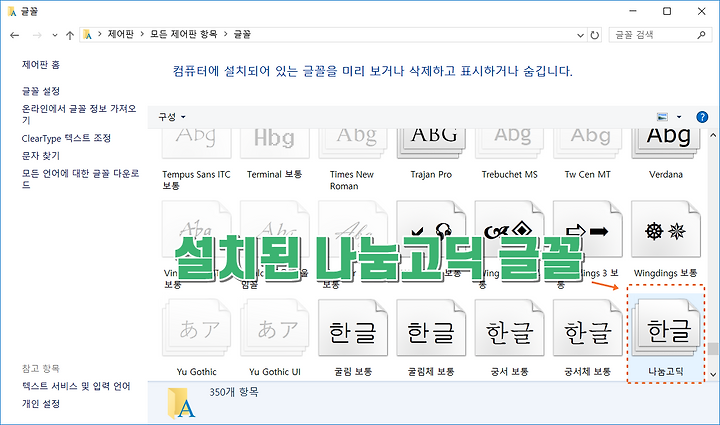Select the Tempus Sans ITC font
The image size is (720, 425).
[197, 158]
